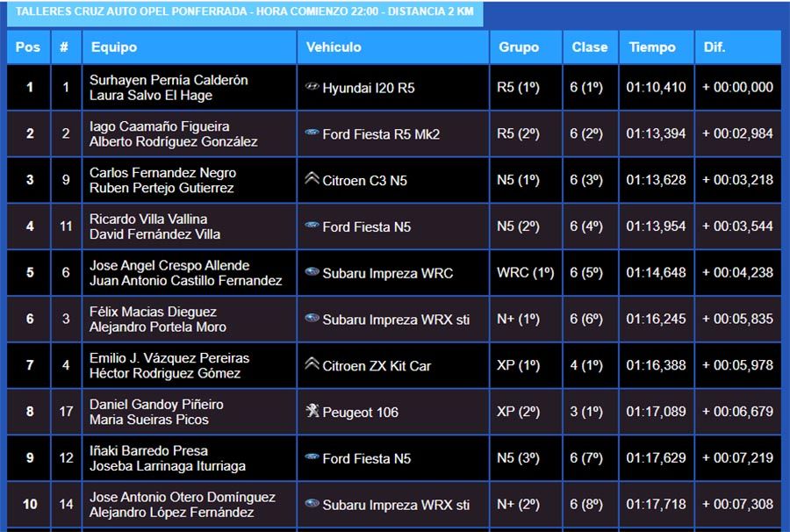Click the Ford logo in Iñaki Barredo's row
This screenshot has height=532, width=790.
point(312,457)
